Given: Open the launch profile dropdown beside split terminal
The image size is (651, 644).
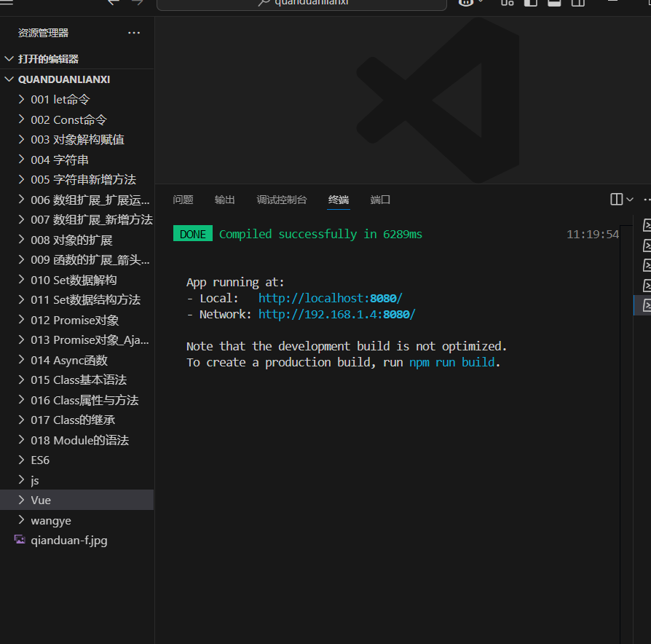Looking at the screenshot, I should coord(630,200).
